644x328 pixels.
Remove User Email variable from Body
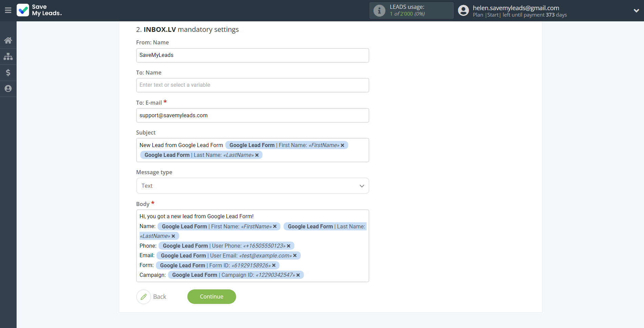[295, 255]
